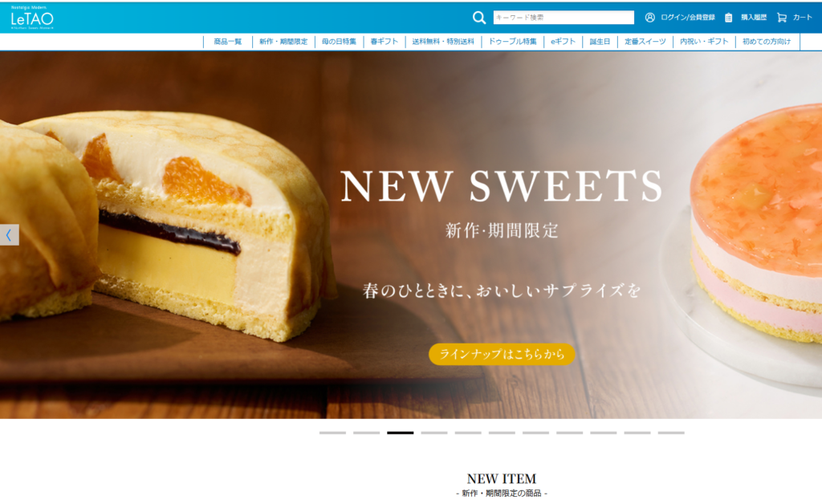Open login via the user account icon

pos(649,18)
